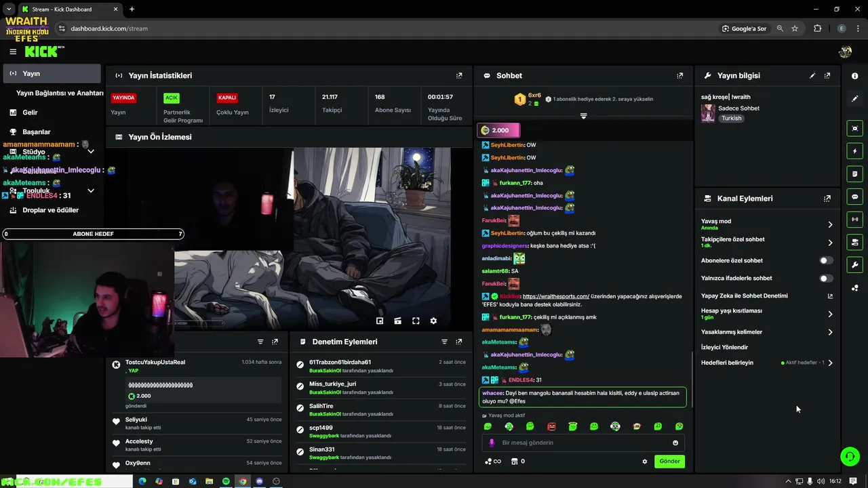Viewport: 868px width, 488px height.
Task: Toggle the broadcast signal widget in the right sidebar
Action: tap(854, 220)
